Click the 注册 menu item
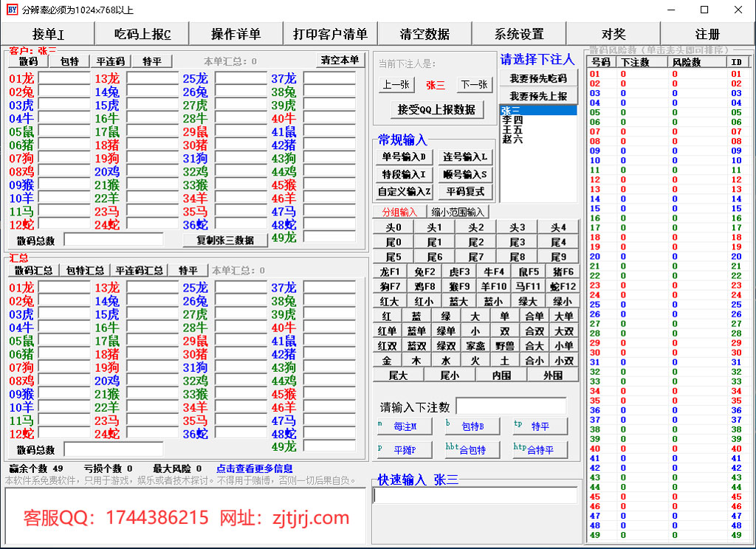This screenshot has height=549, width=756. pos(707,34)
